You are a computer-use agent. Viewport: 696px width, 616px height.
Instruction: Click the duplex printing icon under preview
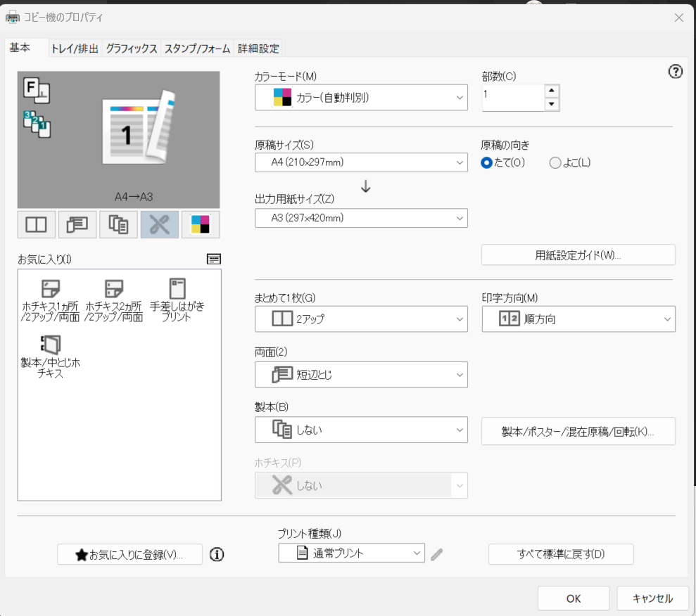click(x=77, y=224)
